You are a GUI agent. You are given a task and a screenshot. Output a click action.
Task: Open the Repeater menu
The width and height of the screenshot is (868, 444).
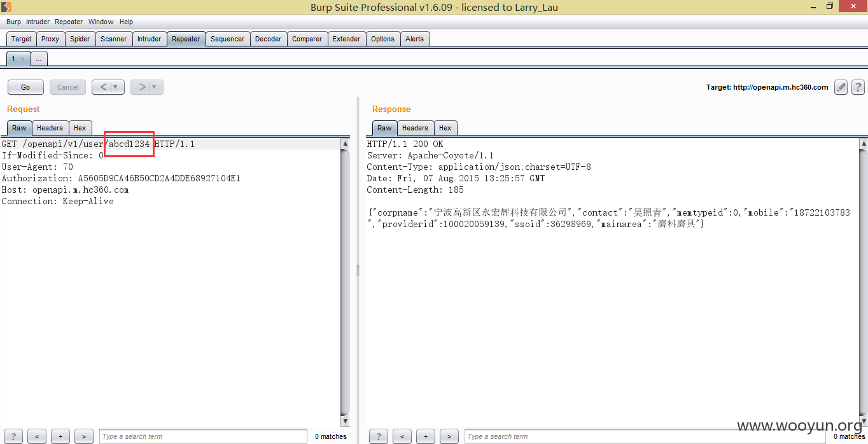[69, 22]
